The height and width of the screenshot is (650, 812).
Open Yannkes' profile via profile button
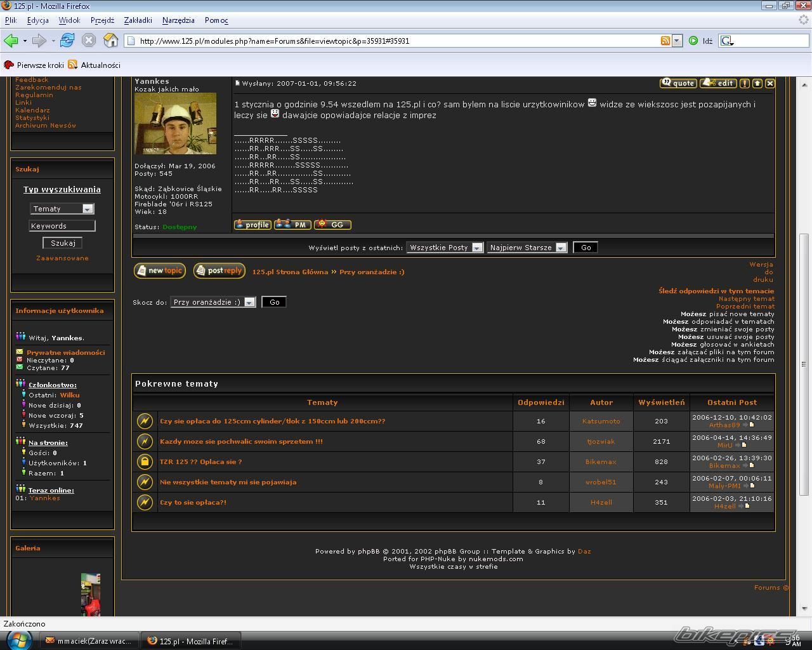[252, 225]
